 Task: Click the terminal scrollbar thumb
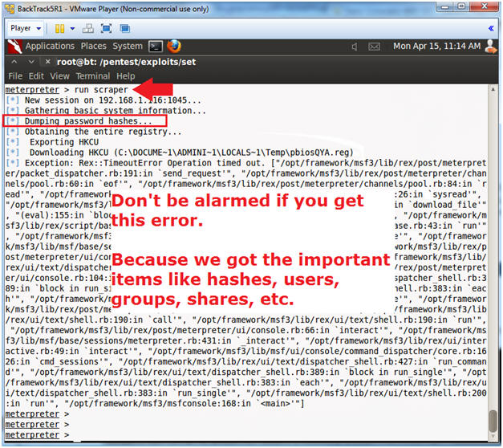click(x=493, y=422)
